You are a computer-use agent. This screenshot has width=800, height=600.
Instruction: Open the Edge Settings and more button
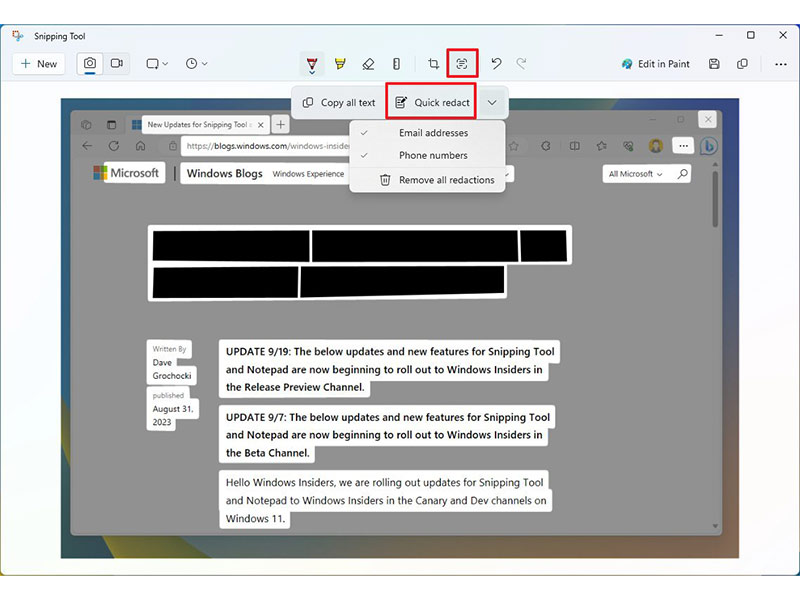pyautogui.click(x=683, y=146)
